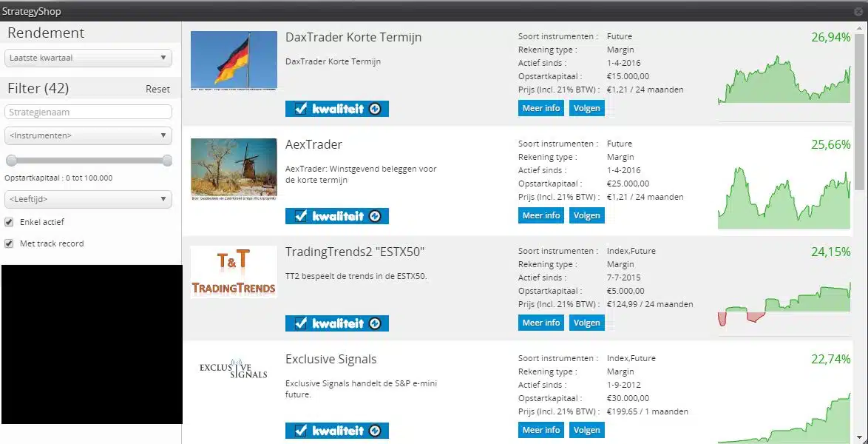Viewport: 868px width, 444px height.
Task: Click the scroll down arrow of strategy list
Action: pos(859,437)
